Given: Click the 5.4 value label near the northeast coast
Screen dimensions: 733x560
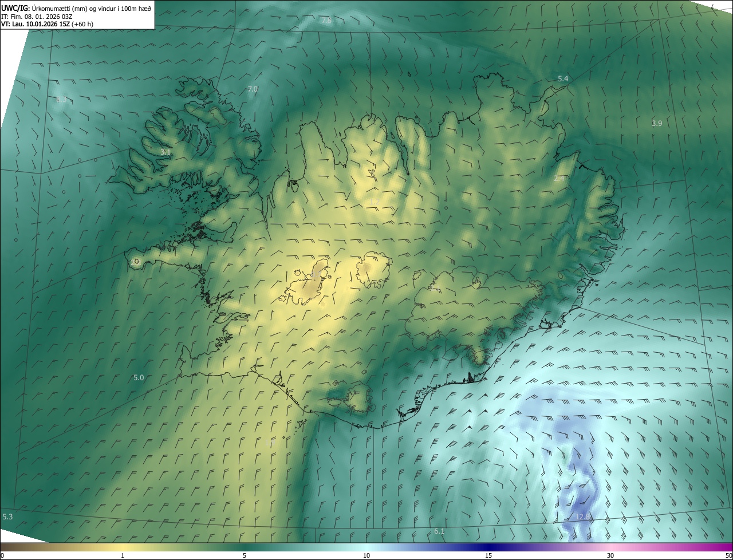Looking at the screenshot, I should (563, 78).
